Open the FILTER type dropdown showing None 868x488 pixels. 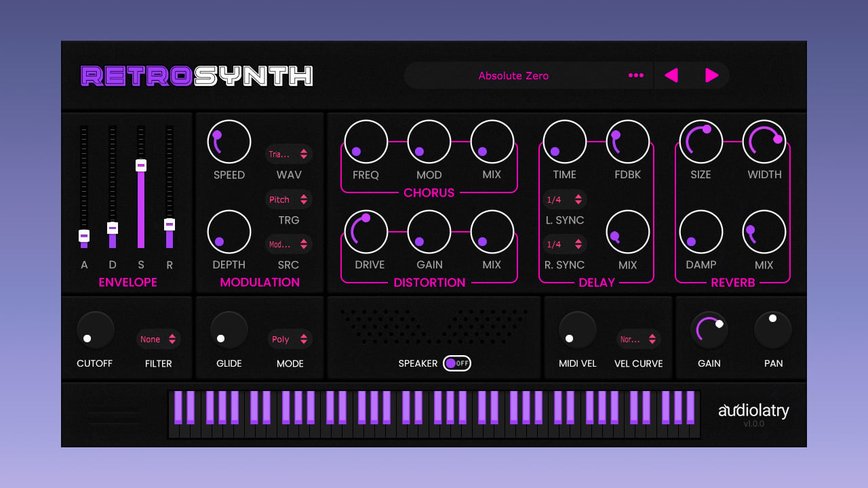click(159, 339)
